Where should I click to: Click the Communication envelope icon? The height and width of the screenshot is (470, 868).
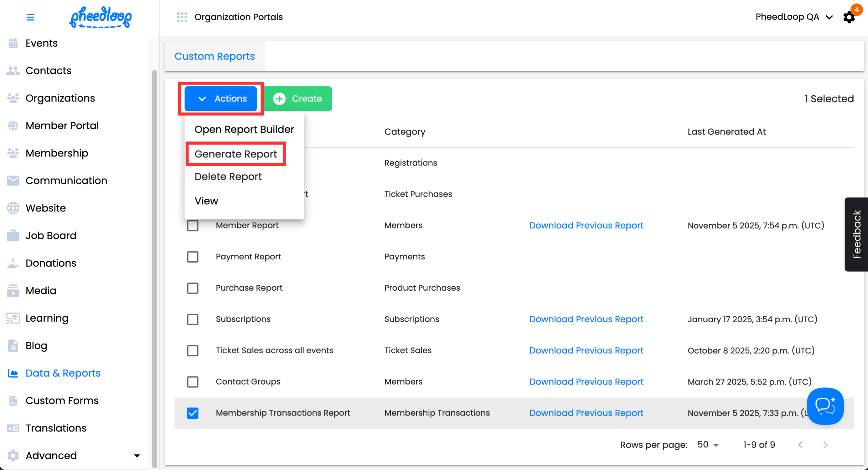13,181
